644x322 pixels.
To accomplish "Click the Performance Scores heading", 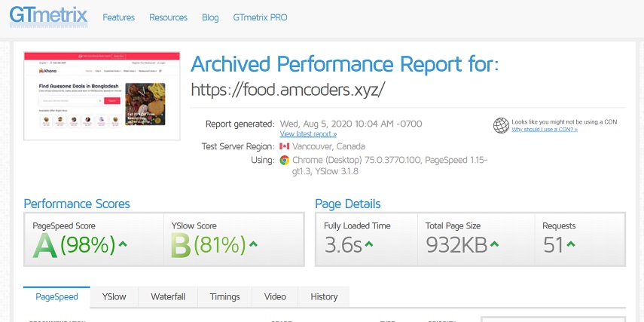I will coord(77,204).
